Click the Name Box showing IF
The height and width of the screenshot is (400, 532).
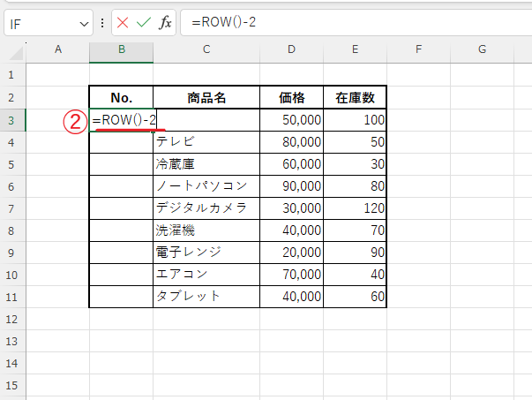coord(49,23)
